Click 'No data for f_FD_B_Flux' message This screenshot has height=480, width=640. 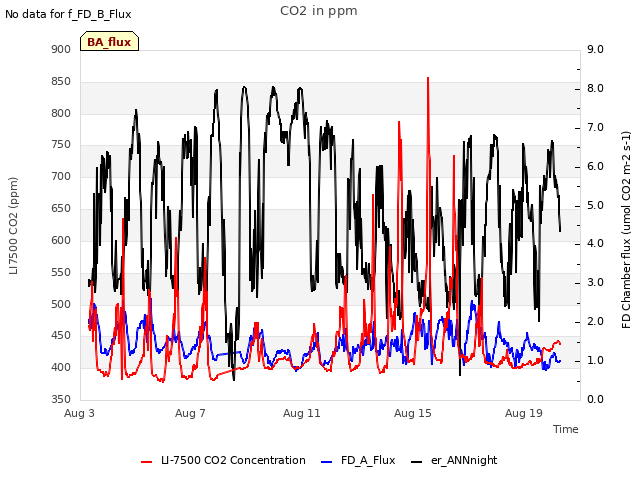(68, 14)
